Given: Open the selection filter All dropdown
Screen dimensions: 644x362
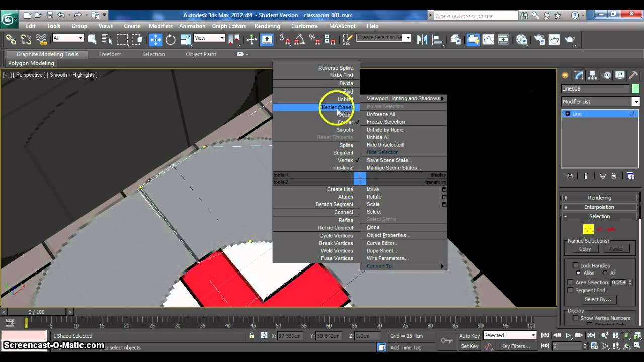Looking at the screenshot, I should (68, 38).
